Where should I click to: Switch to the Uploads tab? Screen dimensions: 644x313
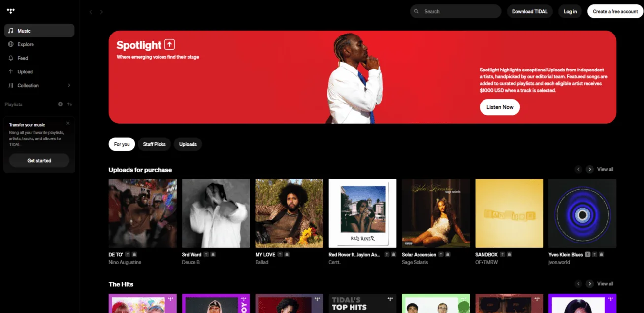click(x=188, y=144)
